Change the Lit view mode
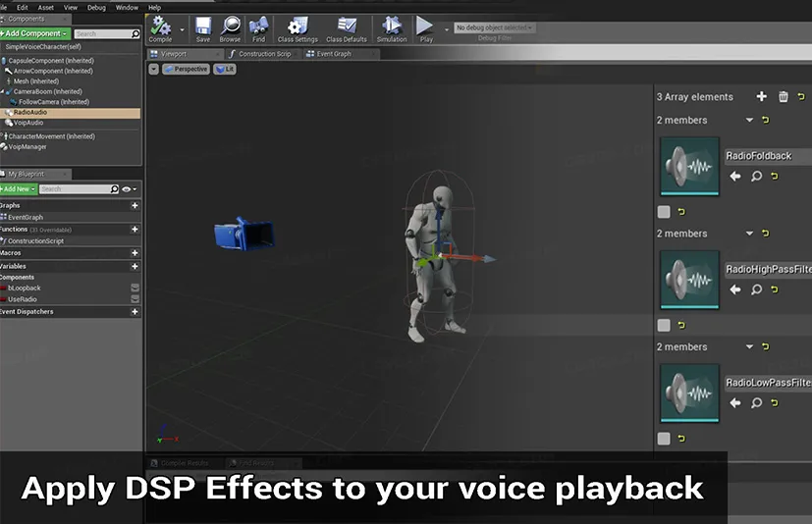The image size is (812, 524). pyautogui.click(x=225, y=69)
